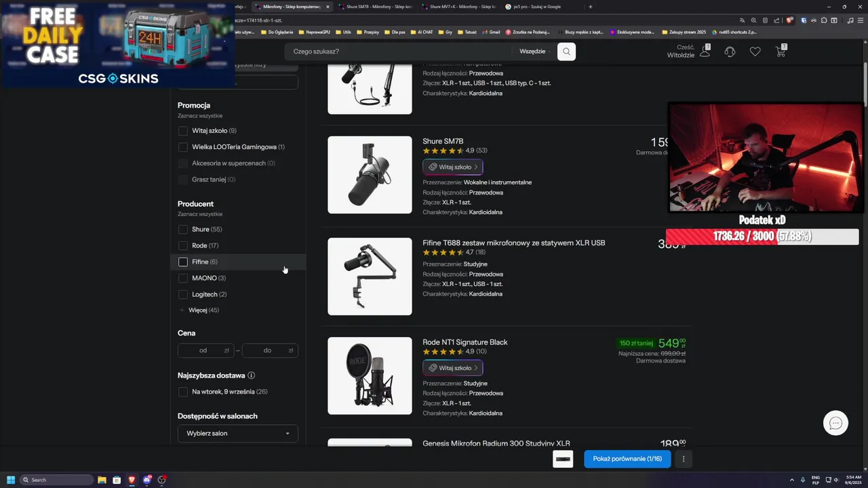
Task: Click the Windows Start button
Action: pos(10,480)
